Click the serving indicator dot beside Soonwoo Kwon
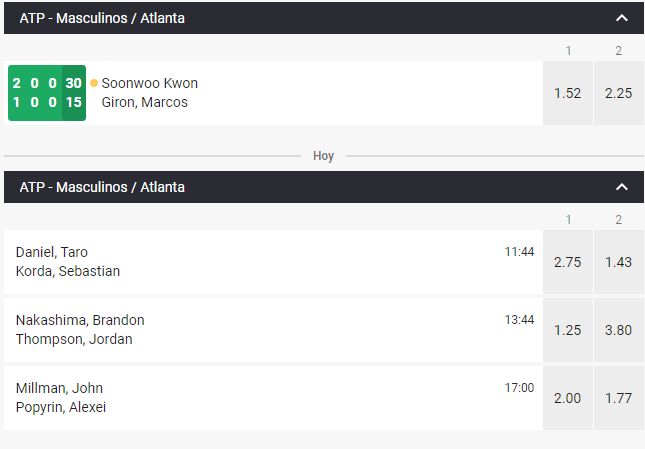645x449 pixels. pos(94,83)
